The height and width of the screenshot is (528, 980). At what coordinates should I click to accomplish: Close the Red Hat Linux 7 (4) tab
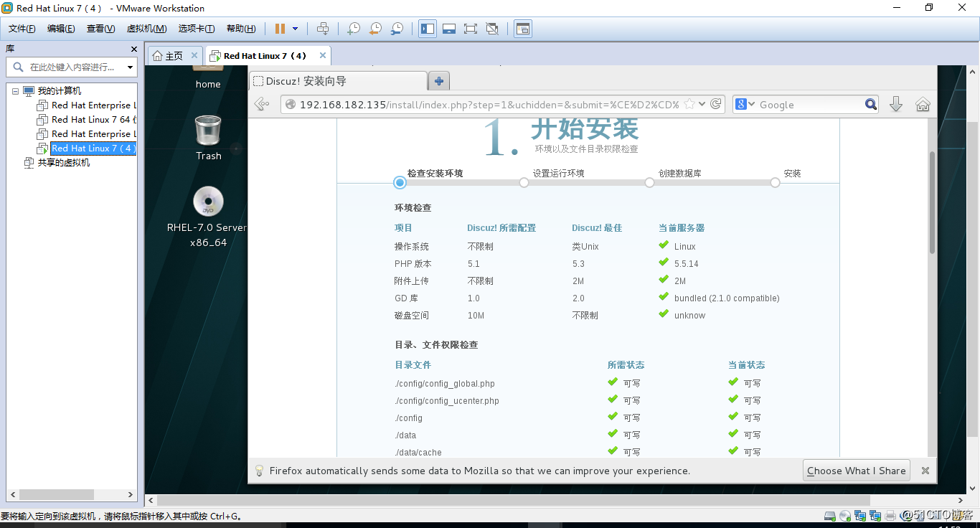tap(323, 55)
